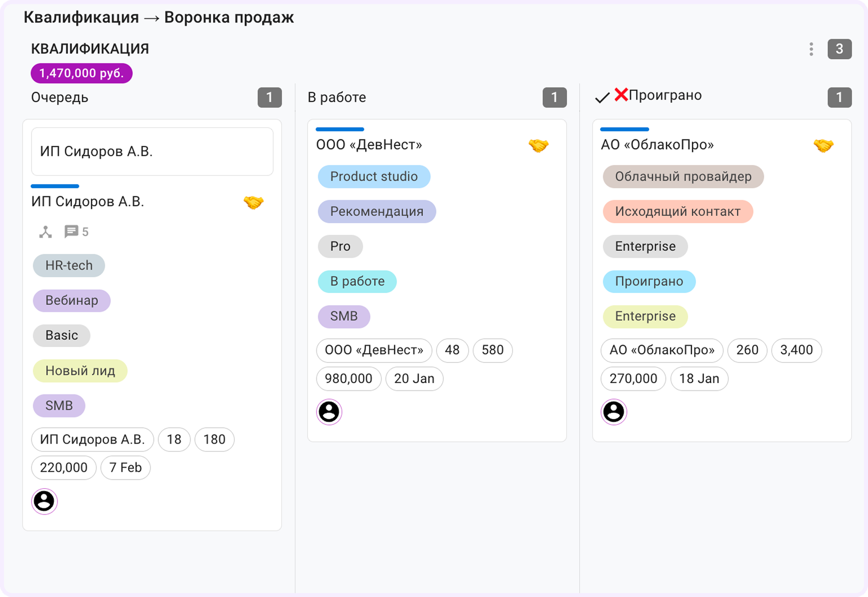The image size is (868, 597).
Task: Open Воронка продаж from the breadcrumb
Action: coord(229,17)
